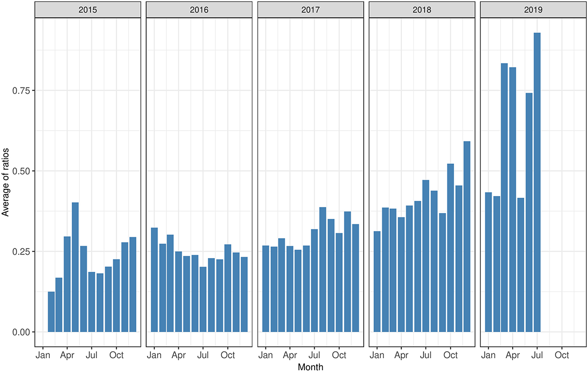This screenshot has height=372, width=588.
Task: Select the January bar in the 2019 panel
Action: click(489, 262)
